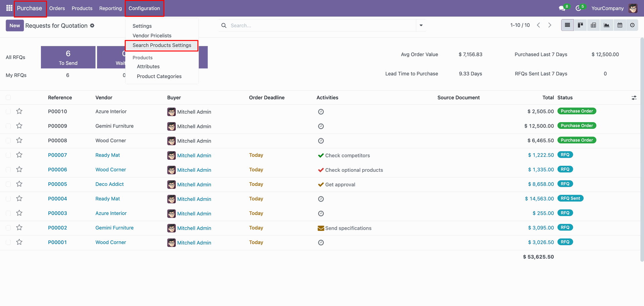This screenshot has width=644, height=306.
Task: Open the P00004 reference link
Action: pyautogui.click(x=57, y=199)
